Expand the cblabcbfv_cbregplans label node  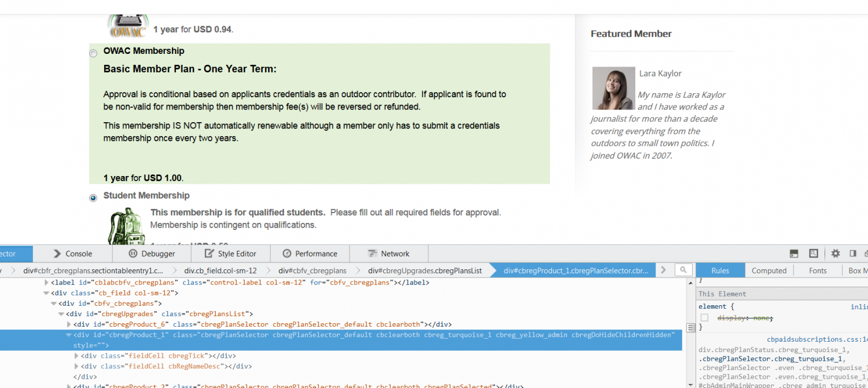click(47, 283)
